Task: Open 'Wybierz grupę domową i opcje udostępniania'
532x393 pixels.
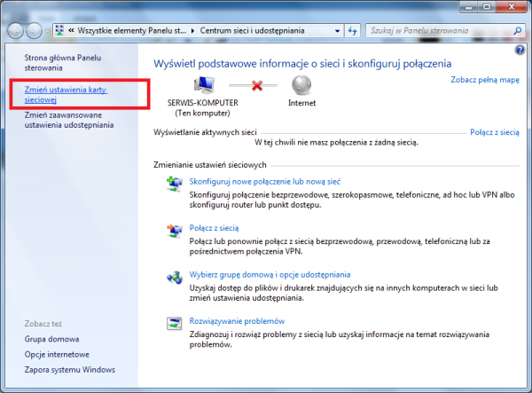Action: coord(270,274)
